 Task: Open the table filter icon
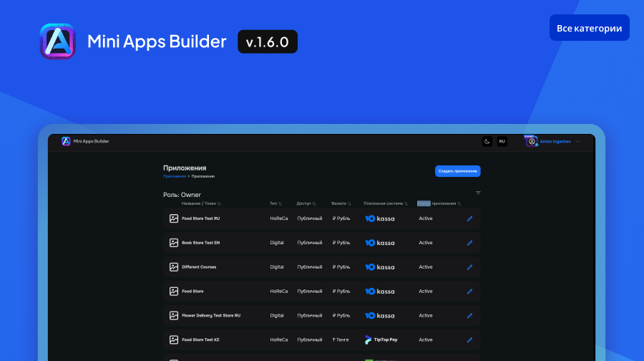tap(478, 193)
